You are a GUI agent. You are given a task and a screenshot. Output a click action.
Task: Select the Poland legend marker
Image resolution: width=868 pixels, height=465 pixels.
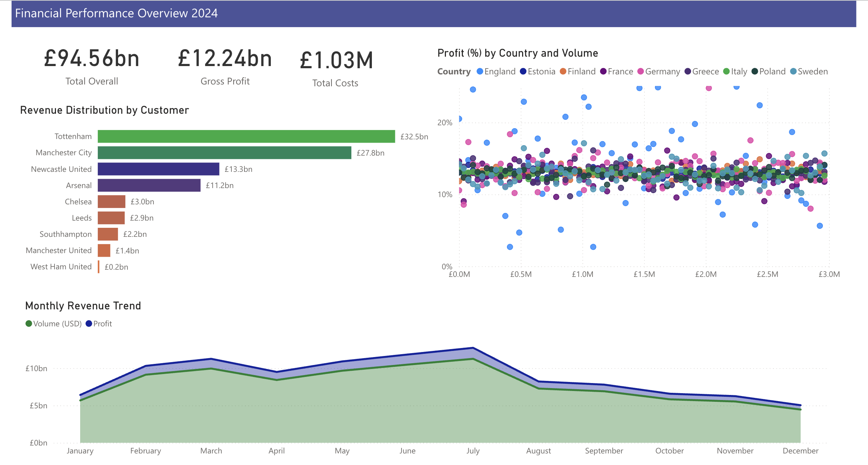coord(755,71)
